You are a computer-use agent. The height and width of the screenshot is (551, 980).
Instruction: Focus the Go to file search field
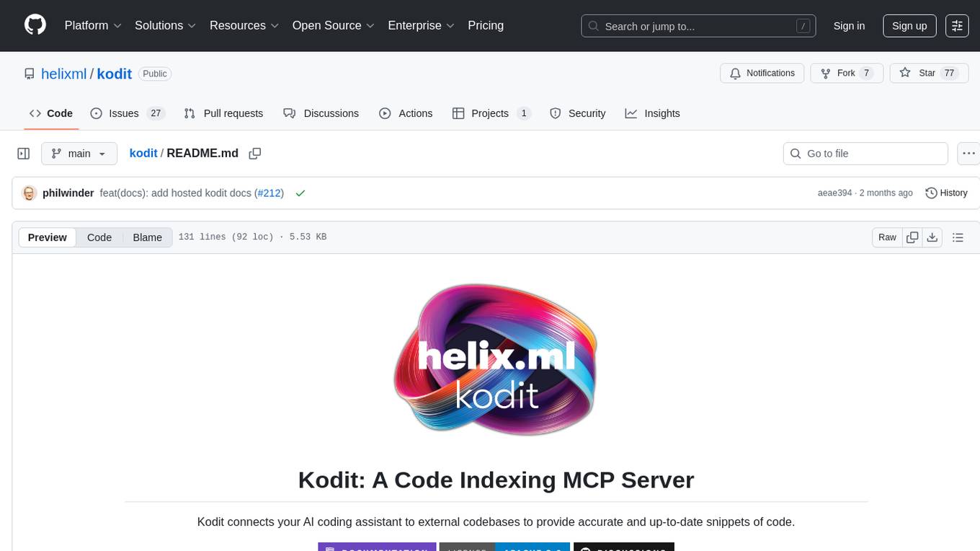865,154
